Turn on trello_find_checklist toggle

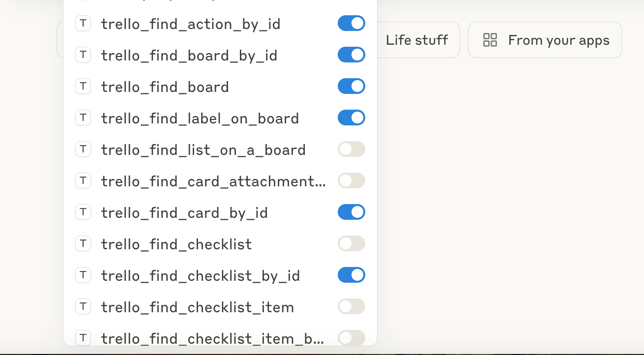pyautogui.click(x=351, y=243)
